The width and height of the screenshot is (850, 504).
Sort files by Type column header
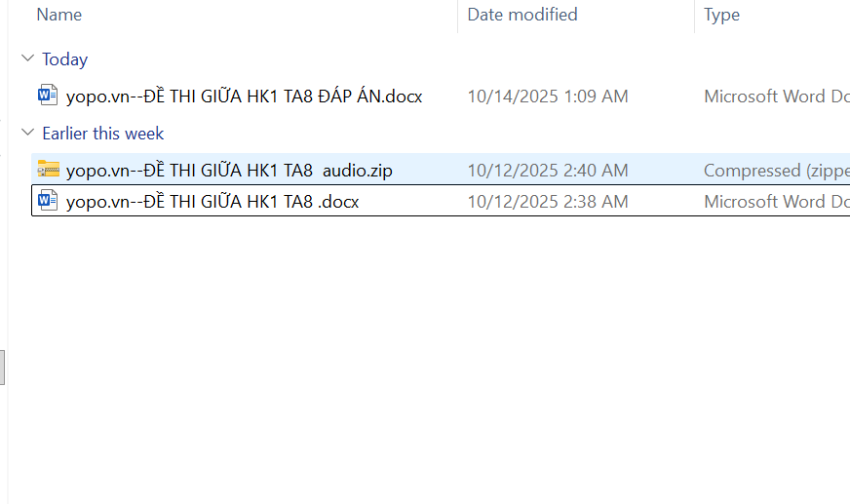[x=721, y=15]
